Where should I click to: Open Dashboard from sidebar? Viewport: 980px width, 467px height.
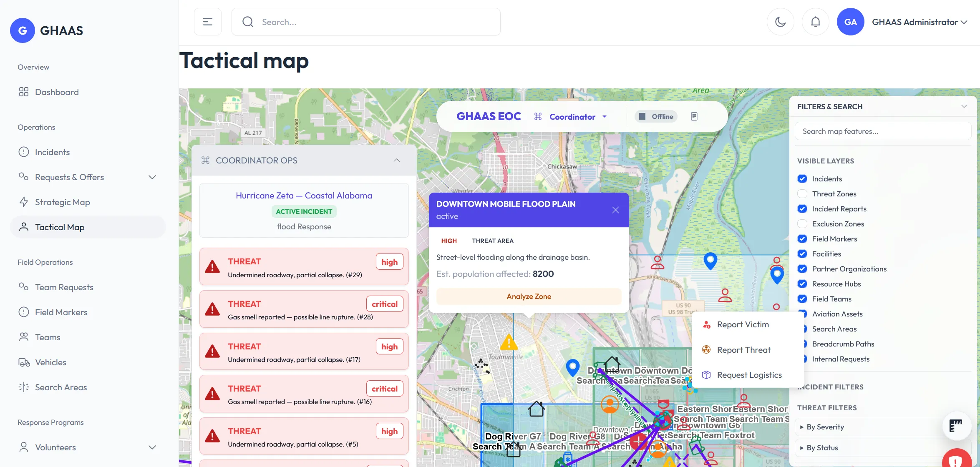click(88, 92)
